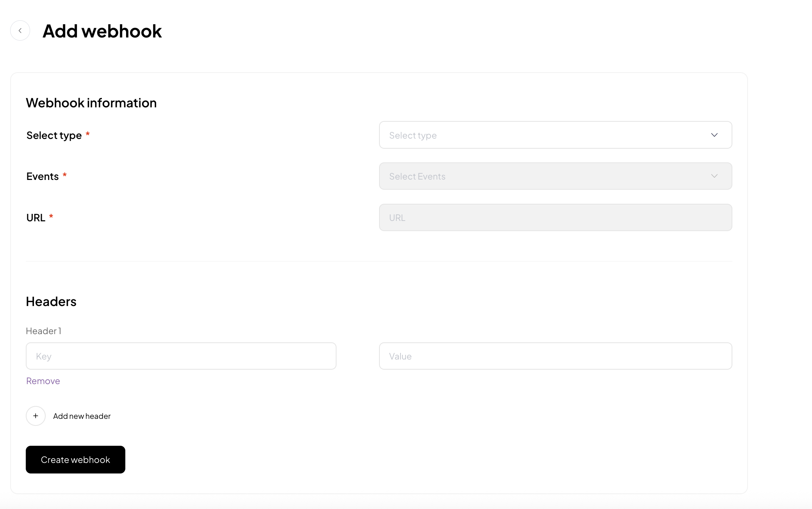Image resolution: width=812 pixels, height=509 pixels.
Task: Focus the URL input field
Action: 555,217
